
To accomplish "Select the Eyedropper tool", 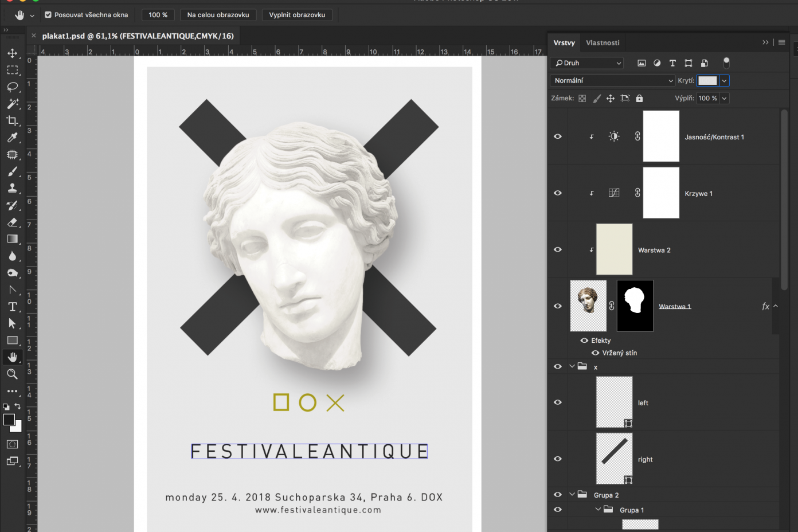I will [x=12, y=138].
